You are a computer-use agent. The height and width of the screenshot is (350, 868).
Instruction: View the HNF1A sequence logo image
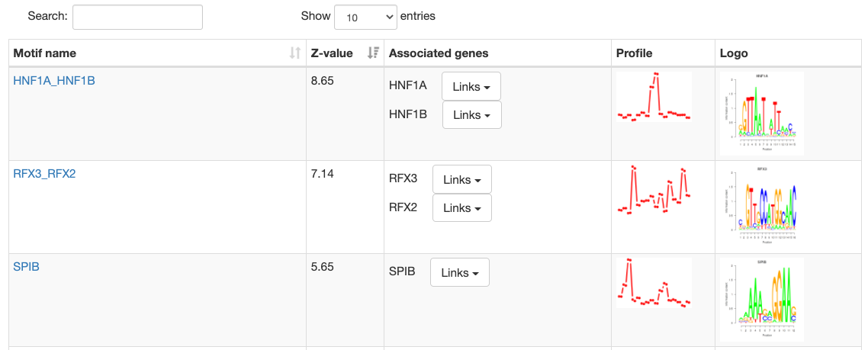click(x=761, y=113)
